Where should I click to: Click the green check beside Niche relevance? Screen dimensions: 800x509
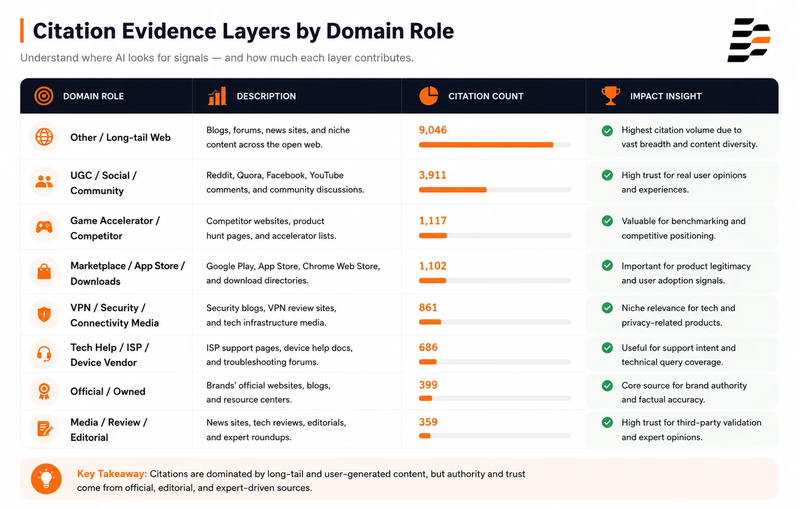607,308
